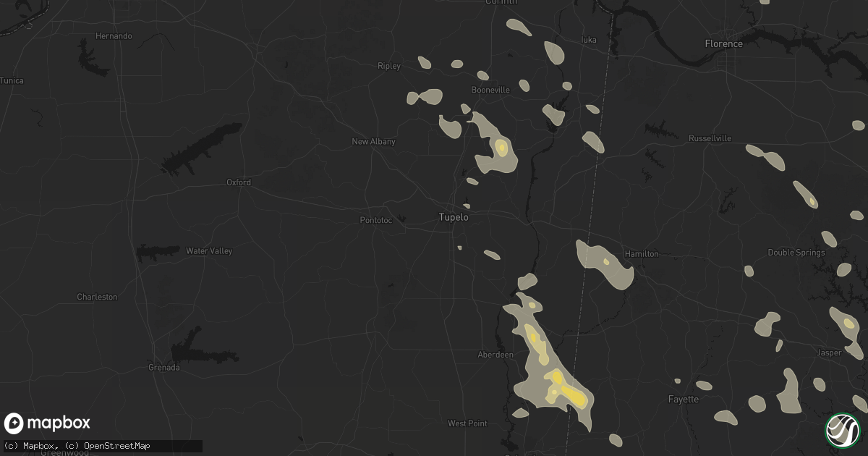Click the Charleston label

click(97, 297)
